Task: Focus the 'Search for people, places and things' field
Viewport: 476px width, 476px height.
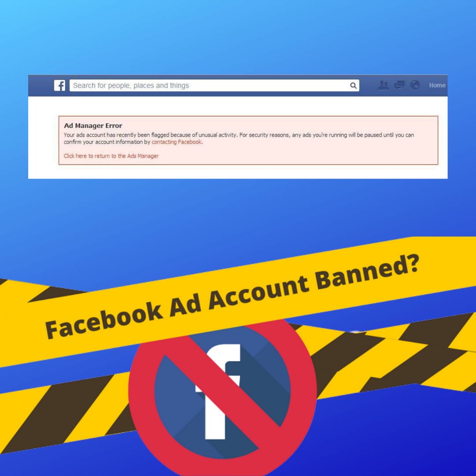Action: 214,86
